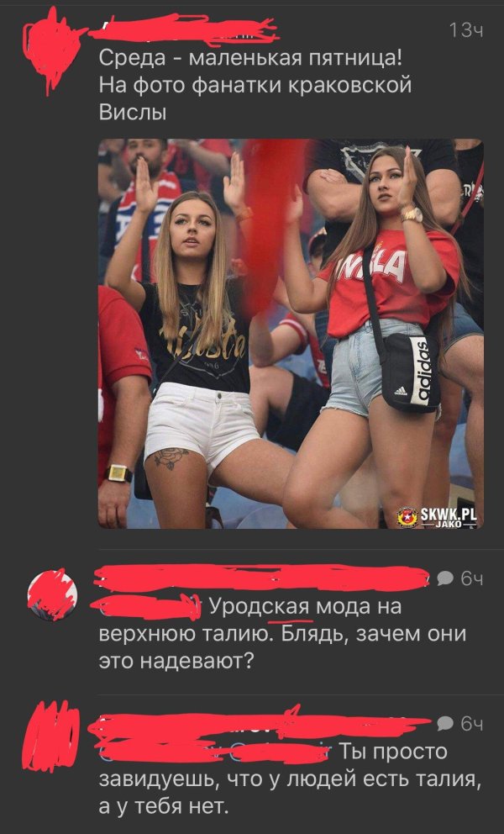Image resolution: width=504 pixels, height=834 pixels.
Task: Open the redacted mention before 'Ты просто'
Action: [x=215, y=752]
